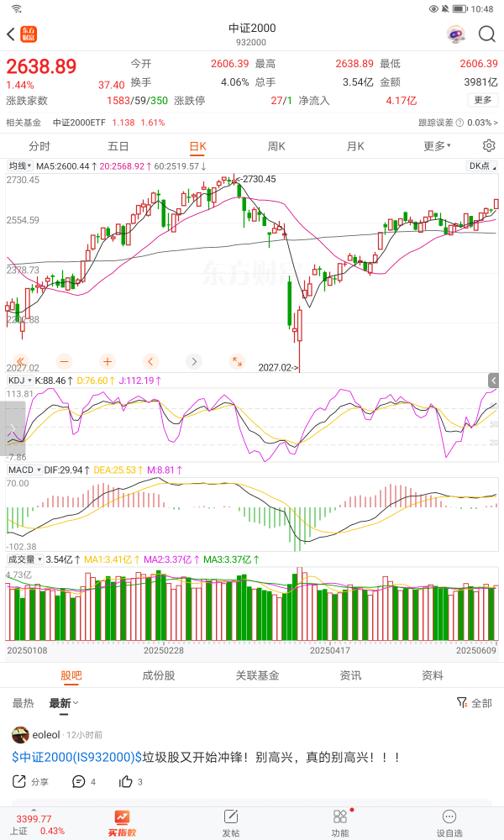Viewport: 504px width, 840px height.
Task: Zoom in chart with plus button
Action: [108, 361]
